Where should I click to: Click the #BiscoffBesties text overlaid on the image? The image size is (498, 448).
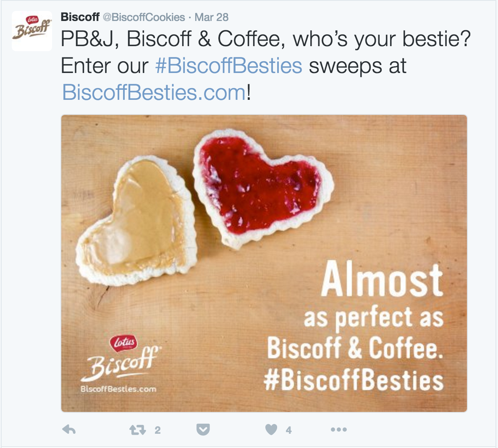click(x=354, y=380)
